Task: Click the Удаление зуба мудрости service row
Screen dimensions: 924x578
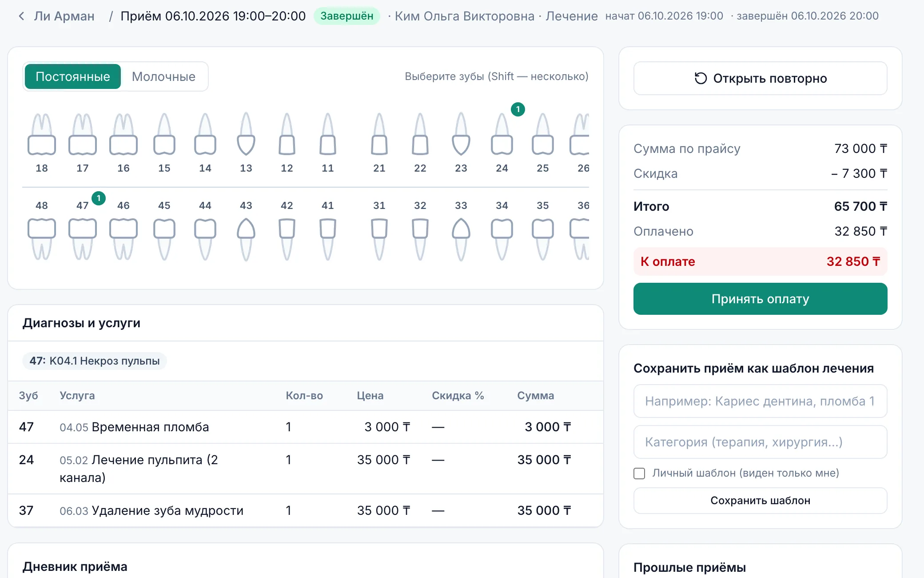Action: pyautogui.click(x=306, y=510)
